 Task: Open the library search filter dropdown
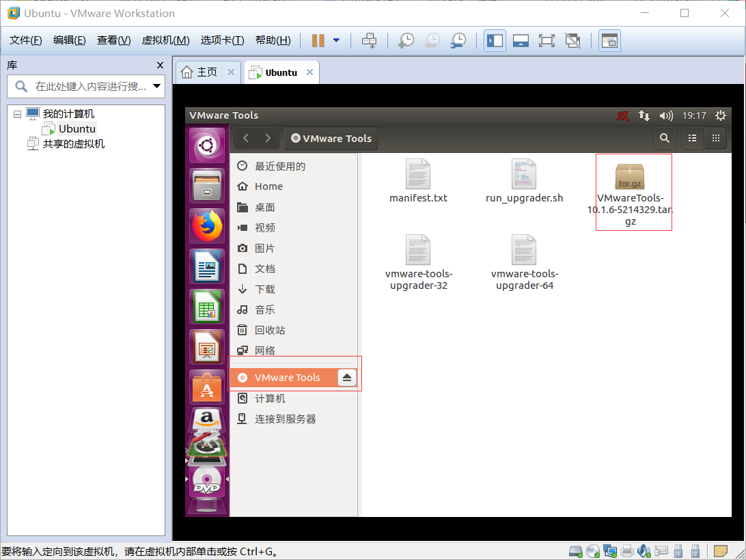156,86
